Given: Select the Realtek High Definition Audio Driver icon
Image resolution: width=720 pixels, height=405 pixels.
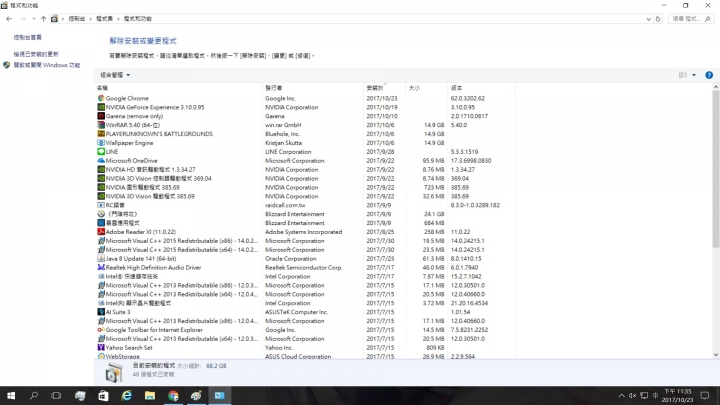Looking at the screenshot, I should coord(101,267).
